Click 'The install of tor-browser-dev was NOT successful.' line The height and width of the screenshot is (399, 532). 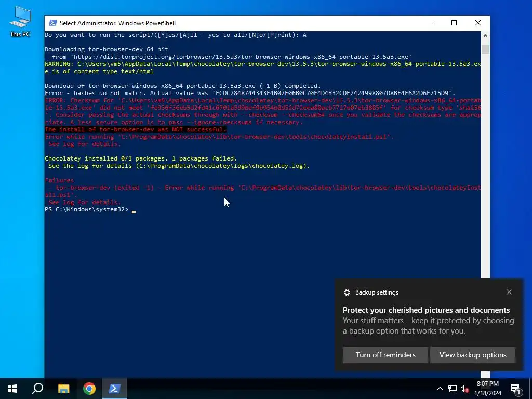pyautogui.click(x=136, y=129)
